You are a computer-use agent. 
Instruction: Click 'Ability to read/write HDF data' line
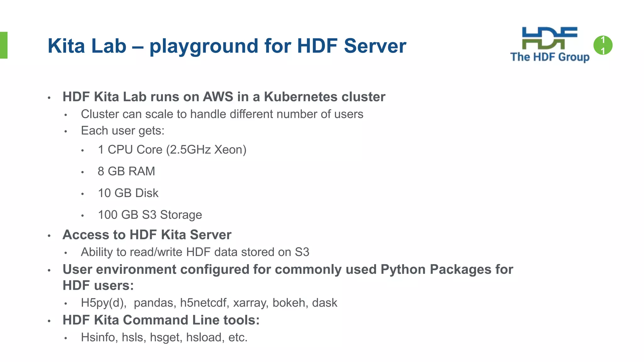[x=195, y=252]
